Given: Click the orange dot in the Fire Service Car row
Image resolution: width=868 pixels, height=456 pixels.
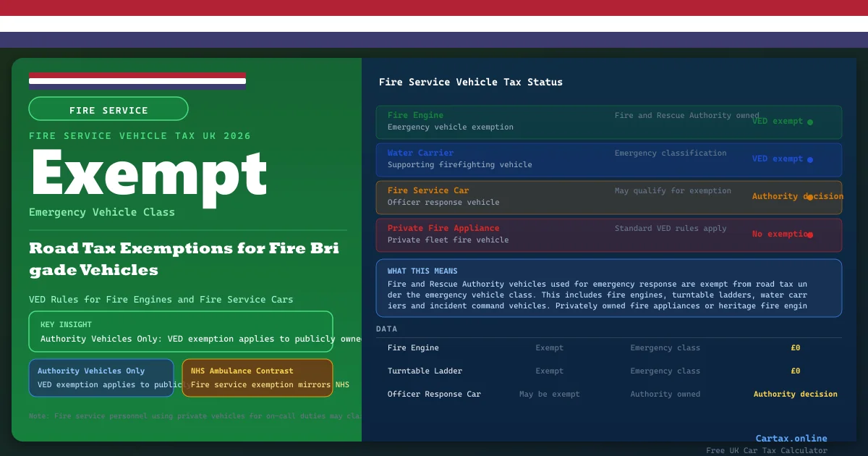Looking at the screenshot, I should 809,197.
